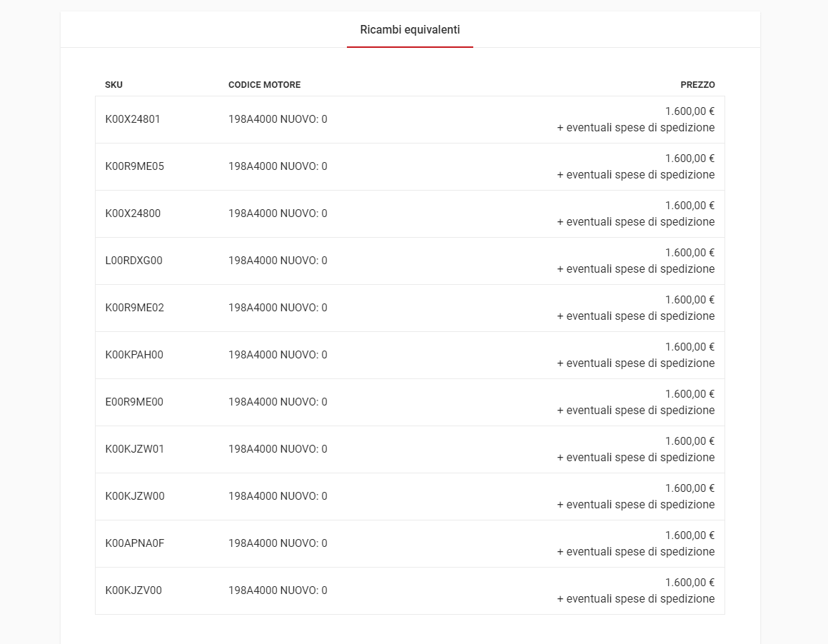
Task: Click engine code in the L00RDXG00 row
Action: [278, 261]
